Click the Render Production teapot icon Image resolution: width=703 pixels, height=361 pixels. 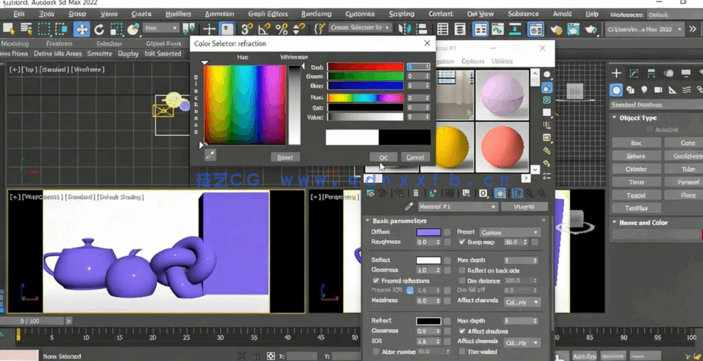coord(591,30)
